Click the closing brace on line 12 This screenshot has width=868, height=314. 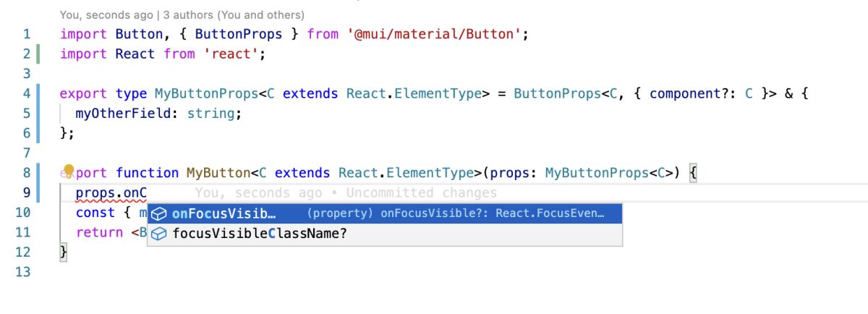point(64,252)
